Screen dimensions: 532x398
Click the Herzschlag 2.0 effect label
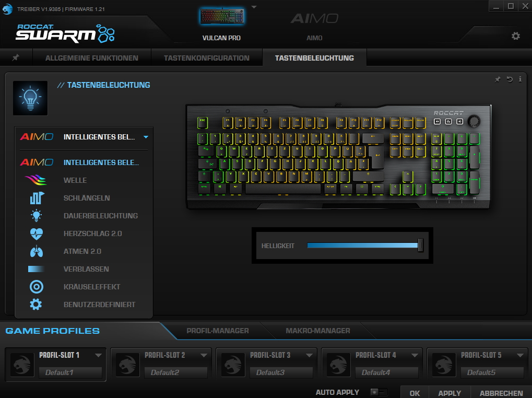pyautogui.click(x=92, y=233)
